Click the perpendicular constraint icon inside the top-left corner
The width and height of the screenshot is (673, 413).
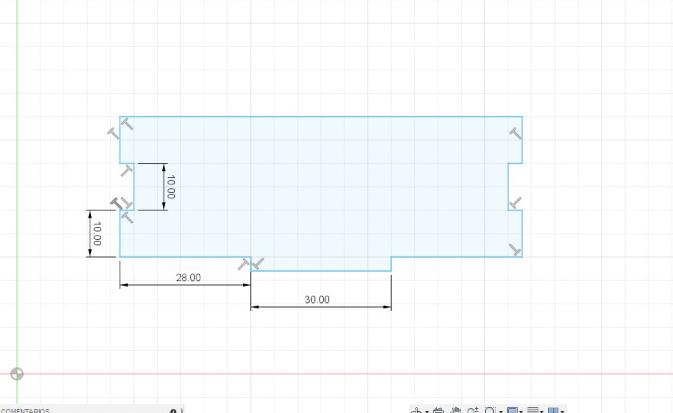tap(127, 124)
